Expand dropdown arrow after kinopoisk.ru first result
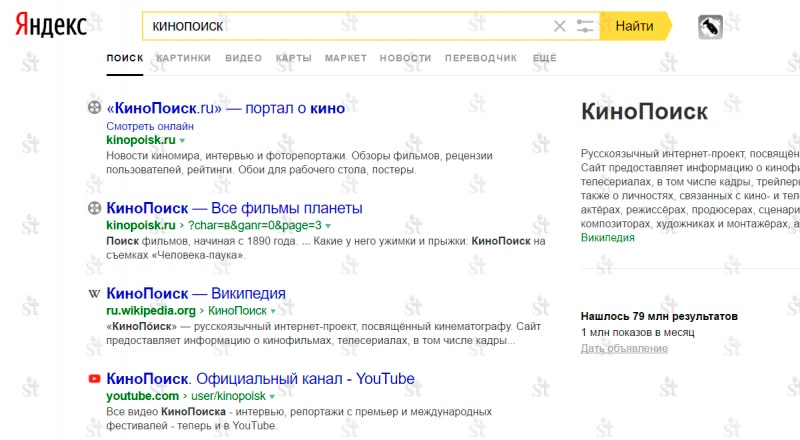 pos(182,140)
